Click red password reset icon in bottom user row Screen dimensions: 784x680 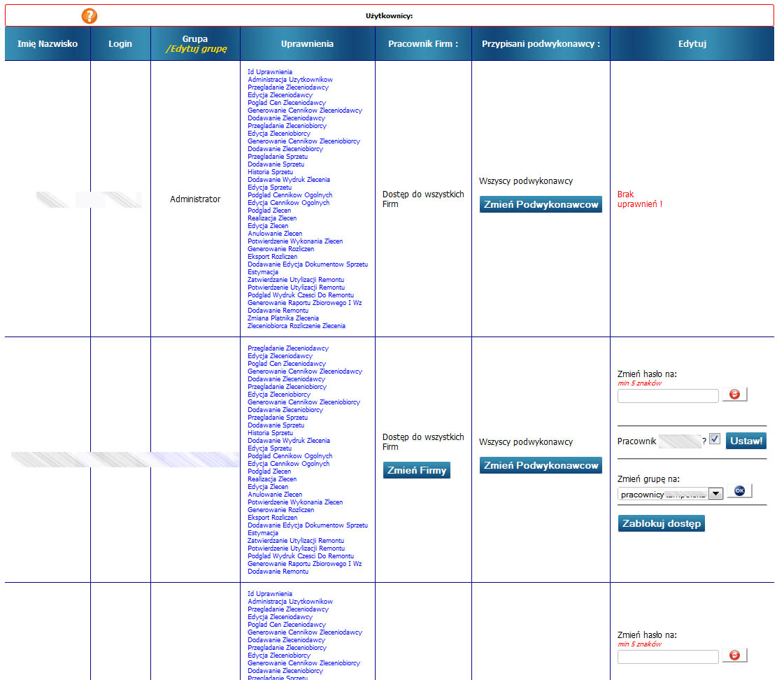[734, 656]
